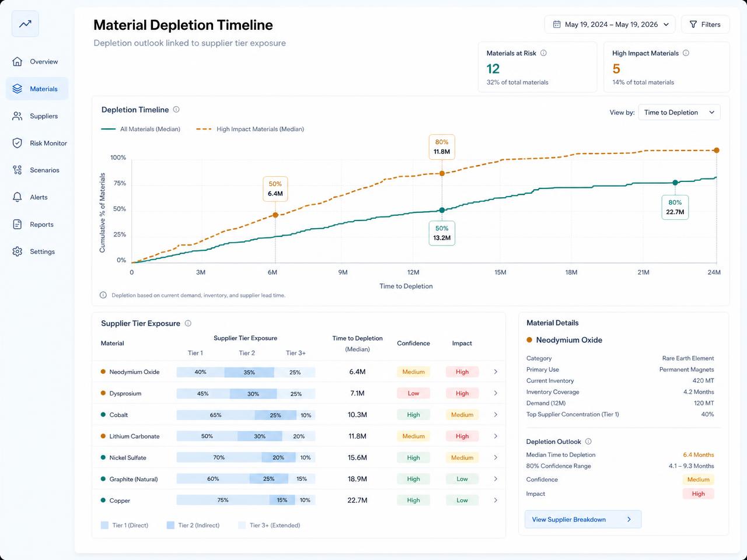747x560 pixels.
Task: Click the Reports document icon
Action: (18, 225)
